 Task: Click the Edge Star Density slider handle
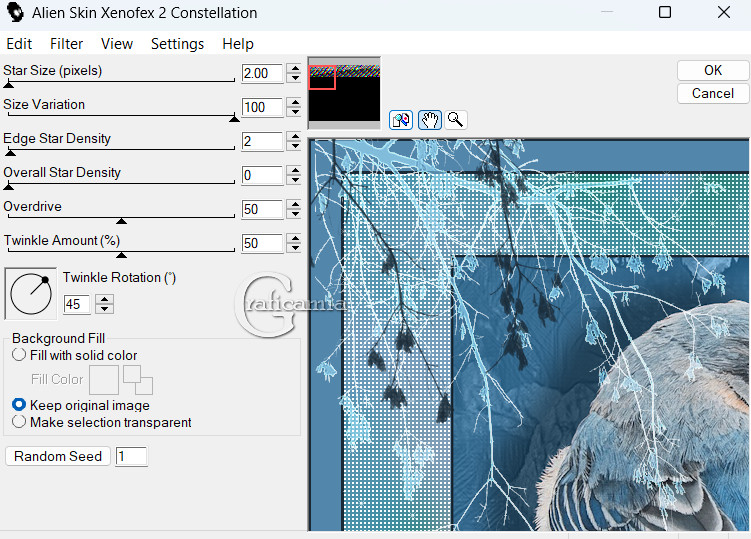(11, 152)
